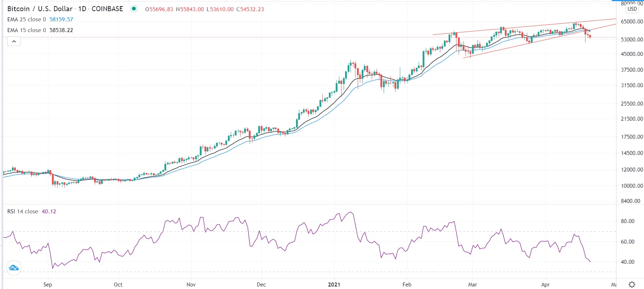Click the green market status dot

[x=134, y=9]
